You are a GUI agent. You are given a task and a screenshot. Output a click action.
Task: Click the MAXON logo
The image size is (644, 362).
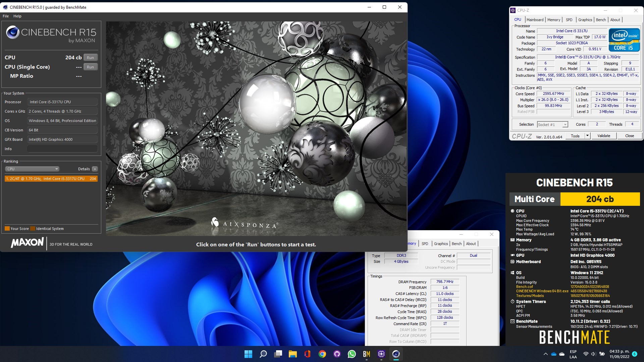click(x=27, y=243)
